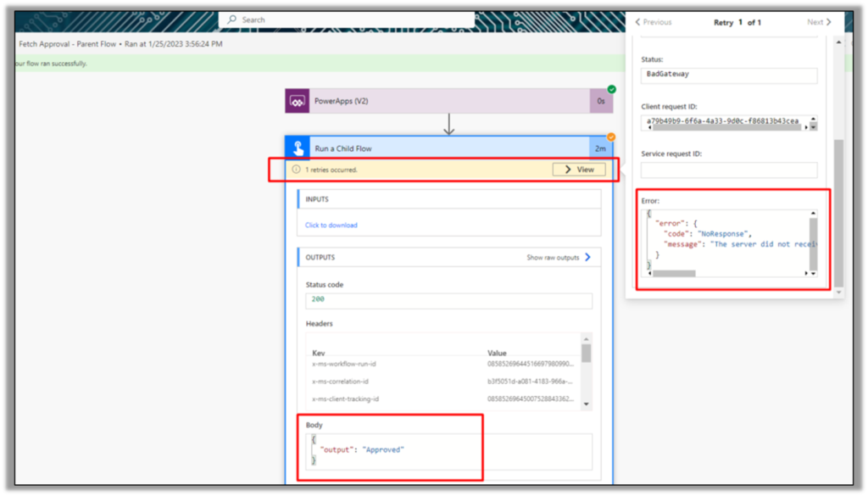Click the retry panel scroll down arrow
The height and width of the screenshot is (496, 868).
838,293
